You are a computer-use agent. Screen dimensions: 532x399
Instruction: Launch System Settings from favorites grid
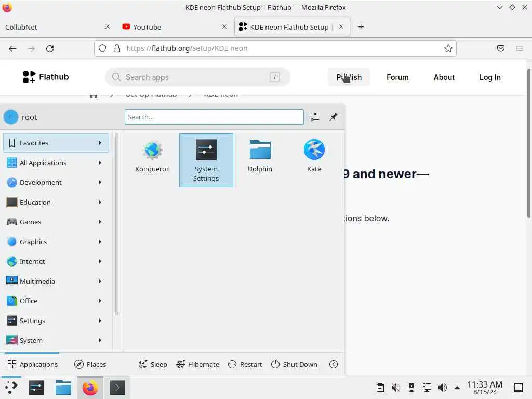pos(206,159)
